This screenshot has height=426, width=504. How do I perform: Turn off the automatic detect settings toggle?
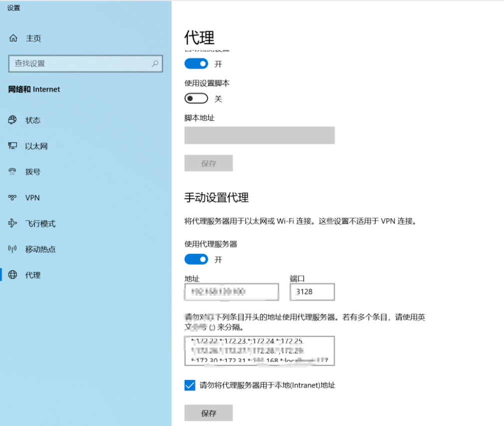coord(196,64)
